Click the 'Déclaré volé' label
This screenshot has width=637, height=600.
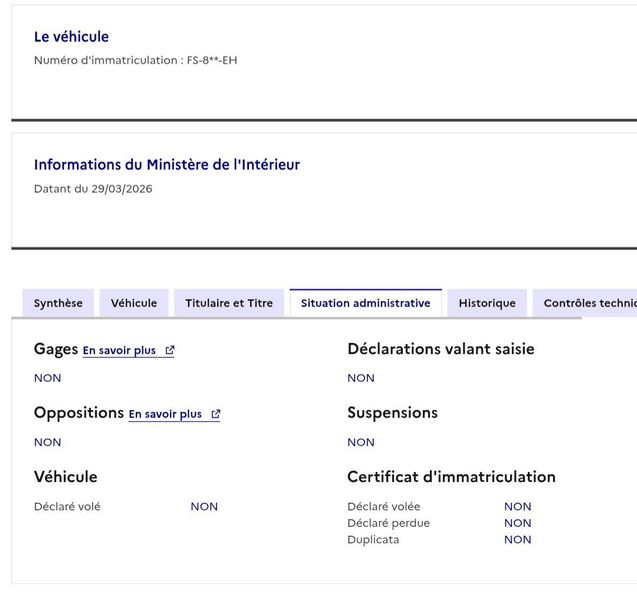click(67, 507)
